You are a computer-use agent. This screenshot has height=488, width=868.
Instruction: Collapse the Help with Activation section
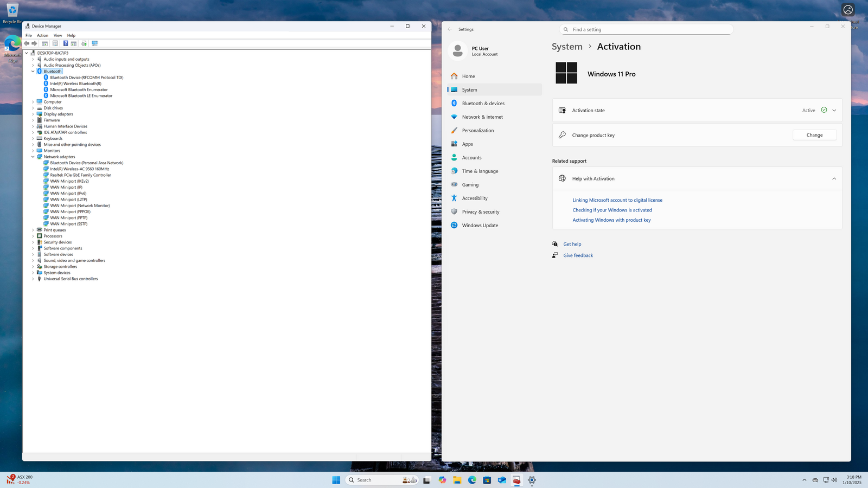pyautogui.click(x=834, y=179)
